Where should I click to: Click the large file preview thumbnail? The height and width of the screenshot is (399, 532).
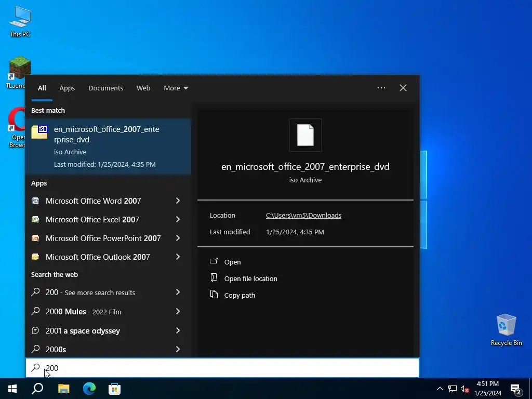(305, 135)
